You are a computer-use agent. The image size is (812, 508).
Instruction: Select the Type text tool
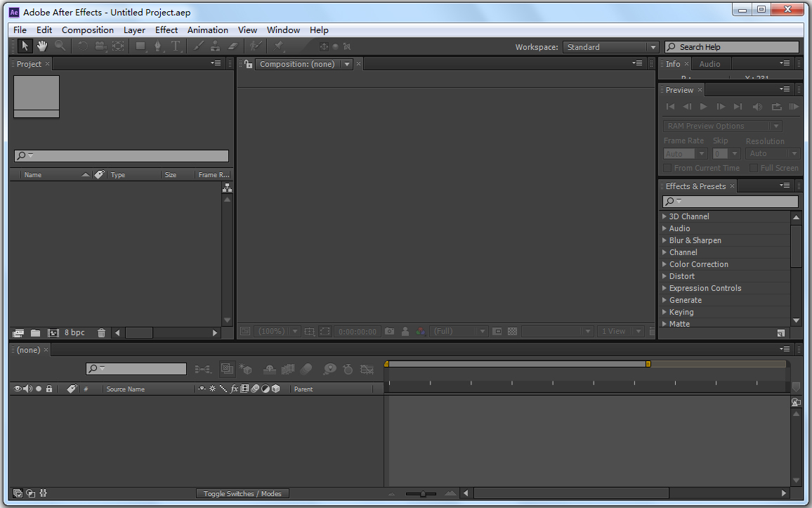[176, 46]
